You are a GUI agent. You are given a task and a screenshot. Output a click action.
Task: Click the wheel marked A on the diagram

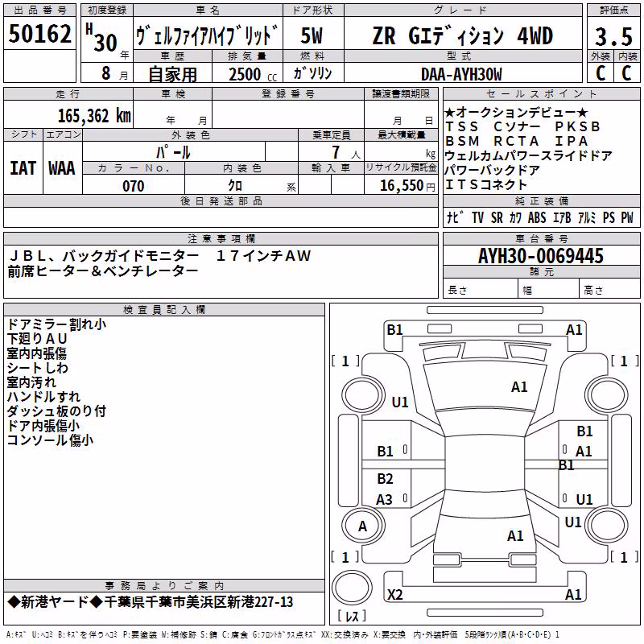click(x=362, y=526)
